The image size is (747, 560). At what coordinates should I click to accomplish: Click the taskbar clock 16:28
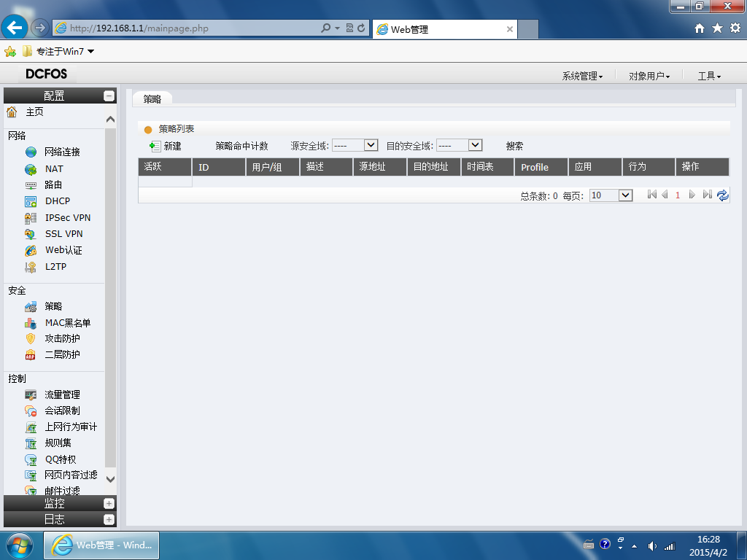pyautogui.click(x=708, y=540)
